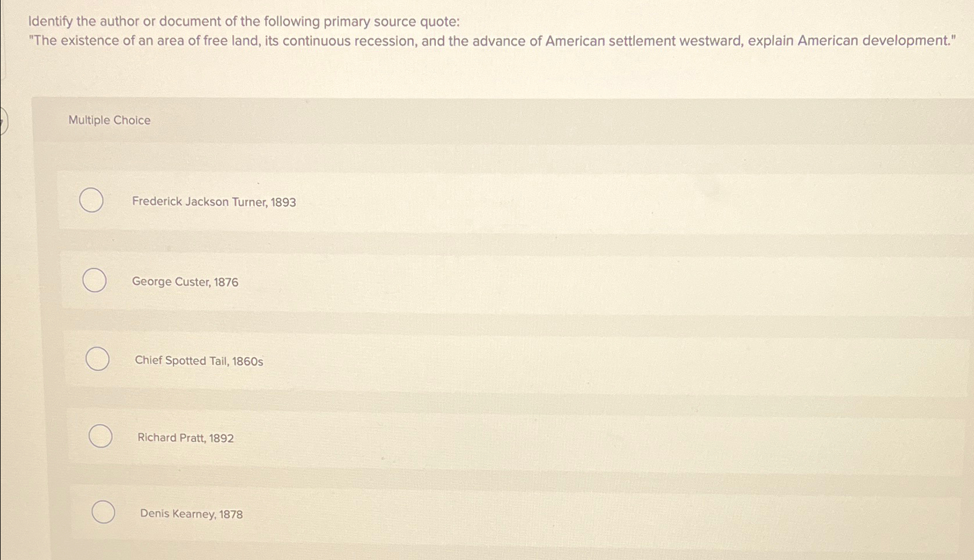Click the answer option labeled 1893
The height and width of the screenshot is (560, 974).
point(214,202)
